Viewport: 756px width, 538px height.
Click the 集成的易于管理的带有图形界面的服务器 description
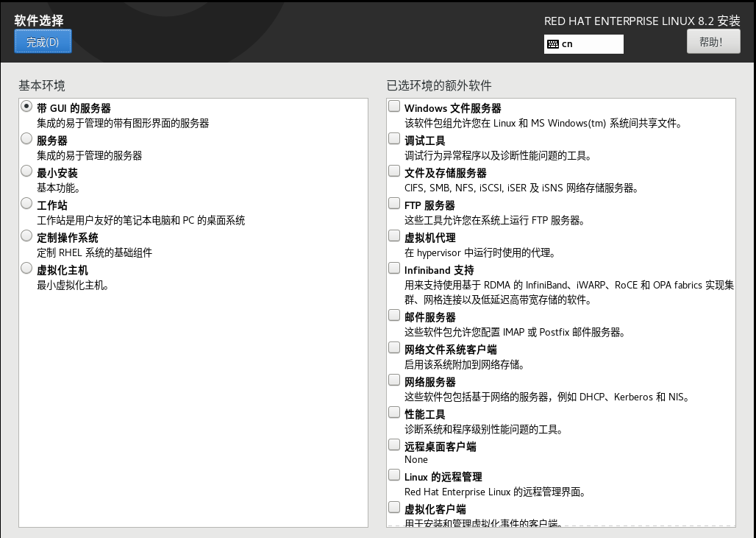point(123,124)
